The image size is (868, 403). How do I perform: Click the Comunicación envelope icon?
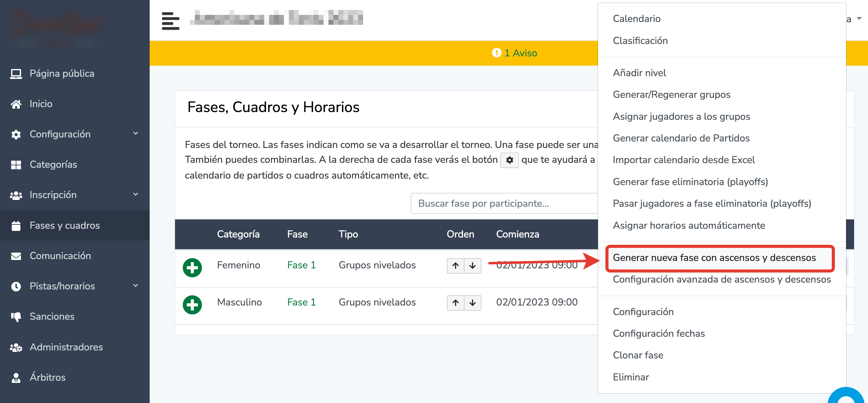tap(16, 256)
